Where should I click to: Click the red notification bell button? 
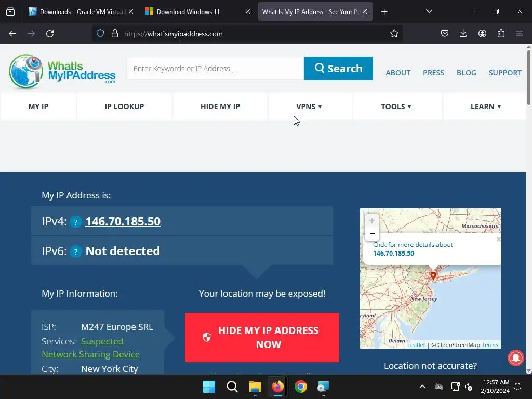pyautogui.click(x=516, y=357)
